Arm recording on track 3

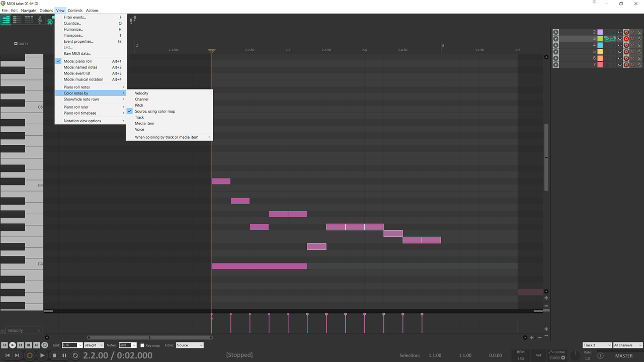tap(626, 38)
